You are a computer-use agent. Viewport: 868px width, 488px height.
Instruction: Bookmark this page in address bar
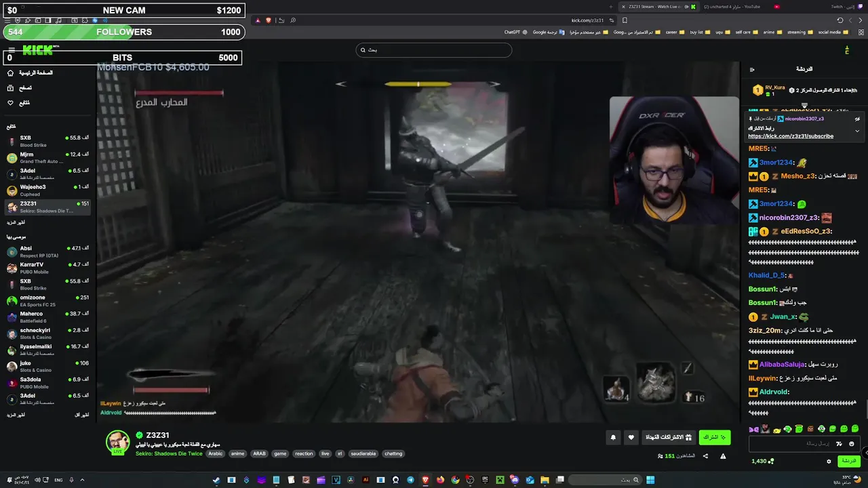625,20
